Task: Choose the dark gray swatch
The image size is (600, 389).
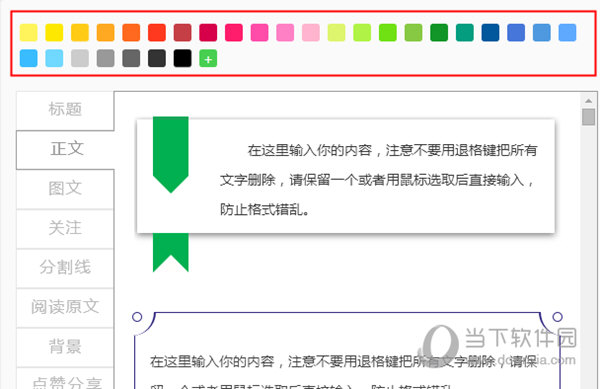Action: pyautogui.click(x=131, y=58)
